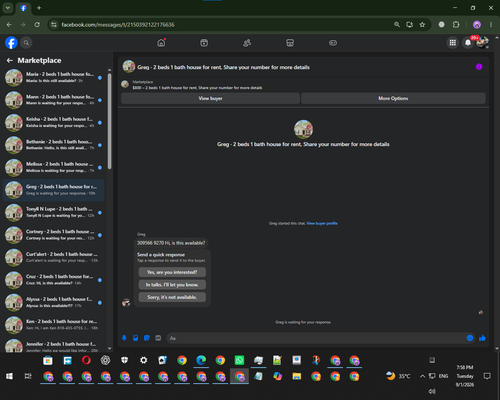Select Greg's conversation in the list
Screen dimensions: 500x400
53,190
